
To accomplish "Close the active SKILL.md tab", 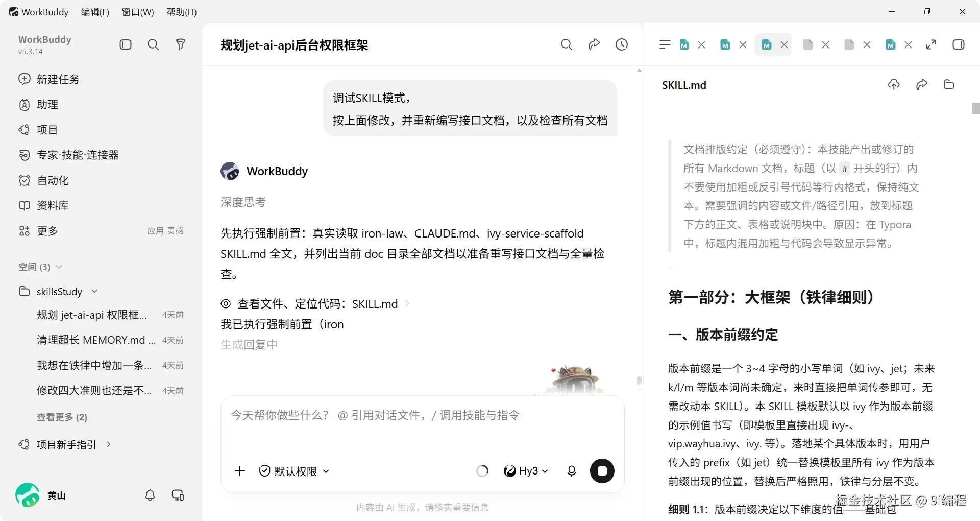I will (785, 45).
